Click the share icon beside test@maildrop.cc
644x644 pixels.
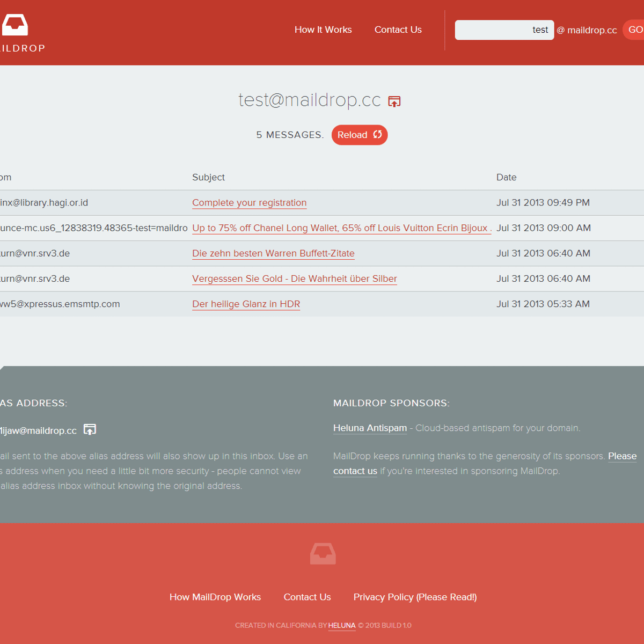pyautogui.click(x=393, y=101)
